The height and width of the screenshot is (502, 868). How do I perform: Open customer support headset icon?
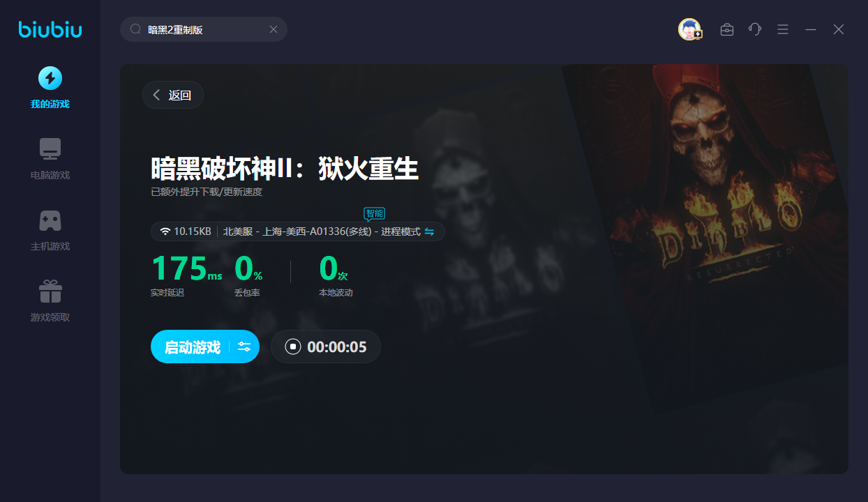[x=755, y=29]
